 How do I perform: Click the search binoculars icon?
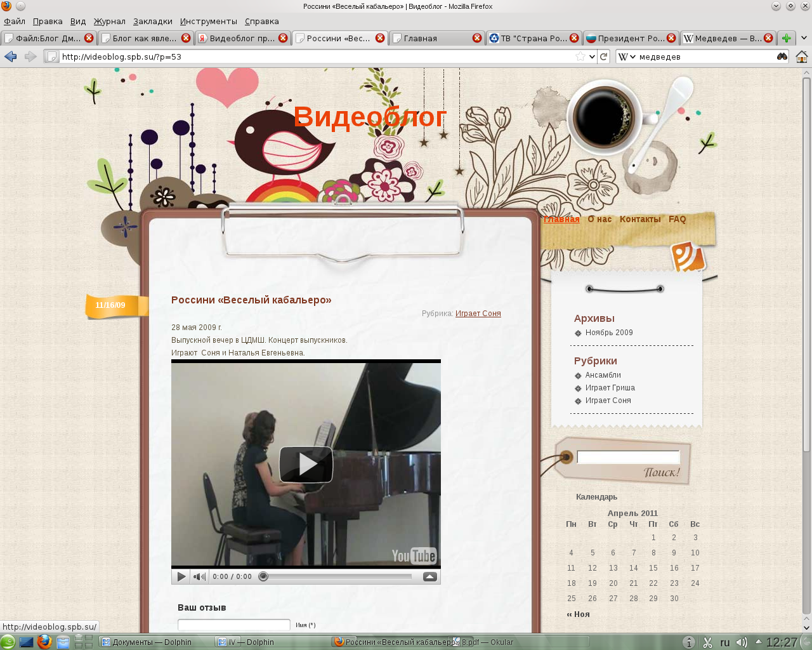click(x=782, y=56)
